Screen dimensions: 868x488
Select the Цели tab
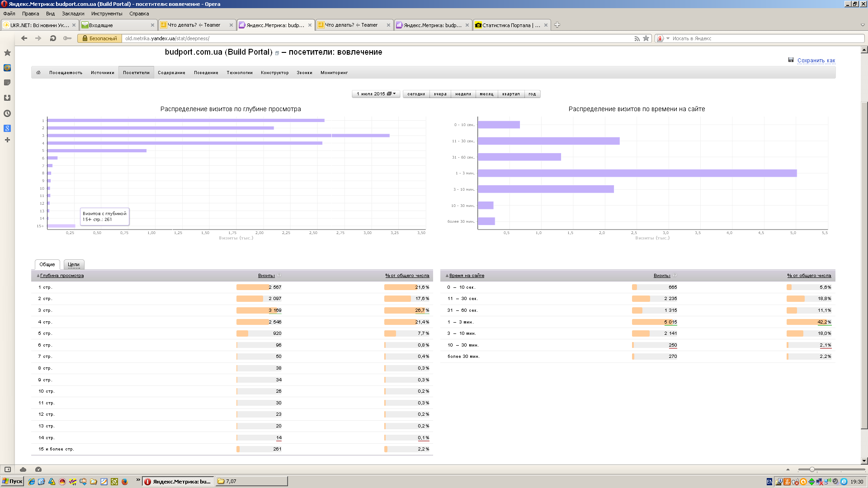(x=74, y=264)
